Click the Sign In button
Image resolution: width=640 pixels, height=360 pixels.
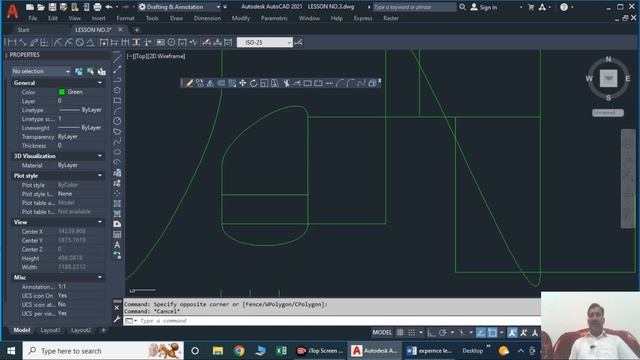click(484, 7)
